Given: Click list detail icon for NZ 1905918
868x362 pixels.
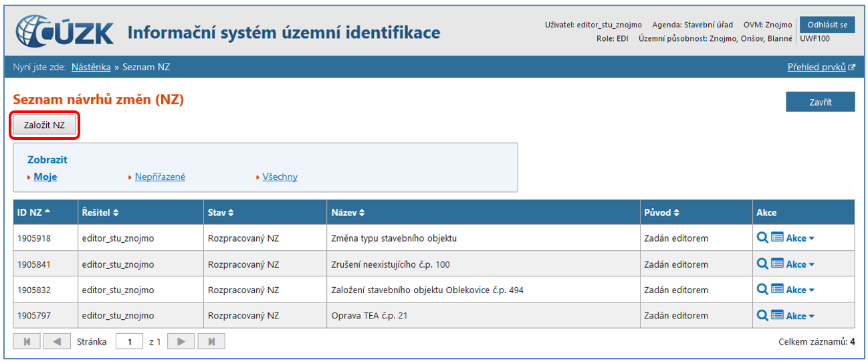Looking at the screenshot, I should pyautogui.click(x=777, y=238).
